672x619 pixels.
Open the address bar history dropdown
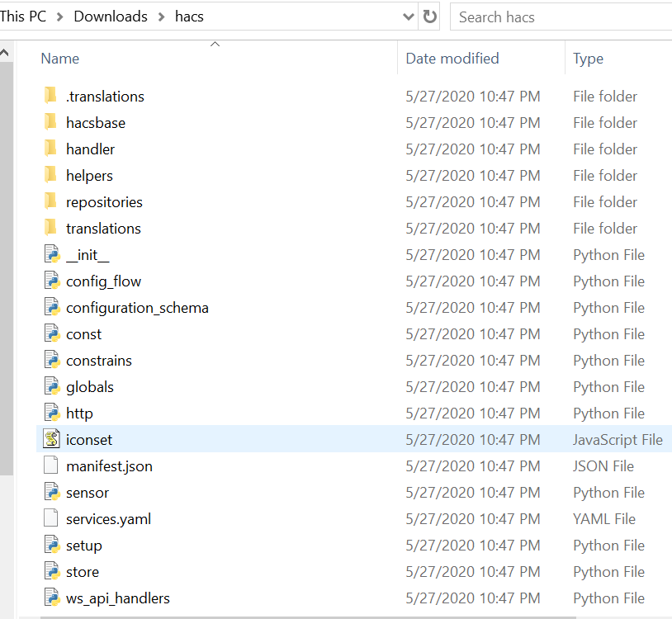409,17
